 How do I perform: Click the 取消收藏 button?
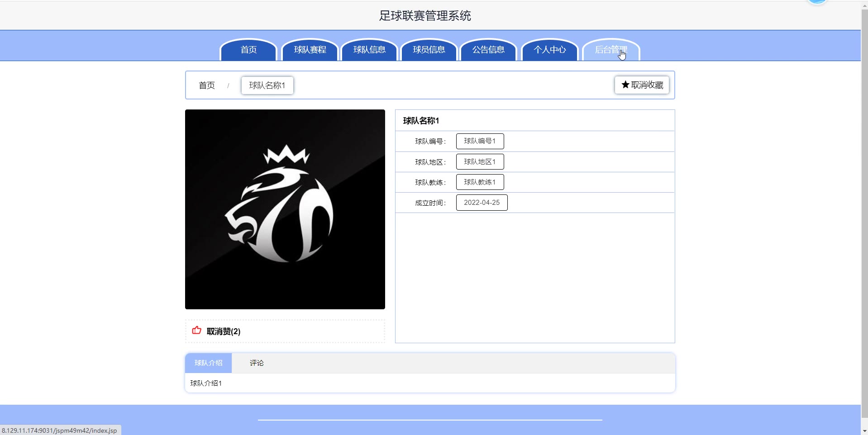pyautogui.click(x=642, y=85)
